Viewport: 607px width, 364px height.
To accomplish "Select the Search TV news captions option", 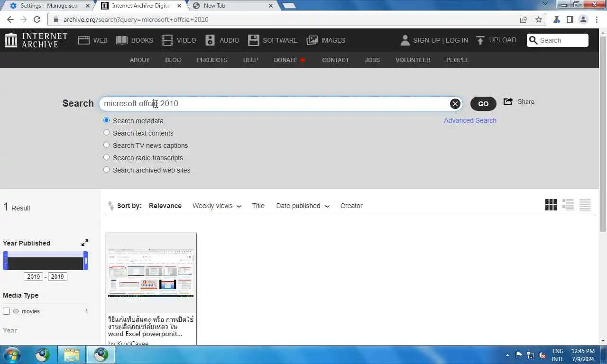I will [x=106, y=145].
